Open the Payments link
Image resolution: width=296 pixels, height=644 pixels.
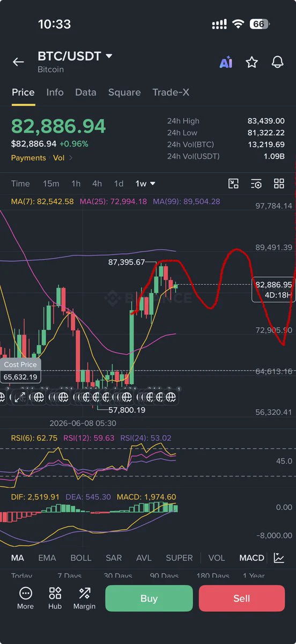click(28, 158)
